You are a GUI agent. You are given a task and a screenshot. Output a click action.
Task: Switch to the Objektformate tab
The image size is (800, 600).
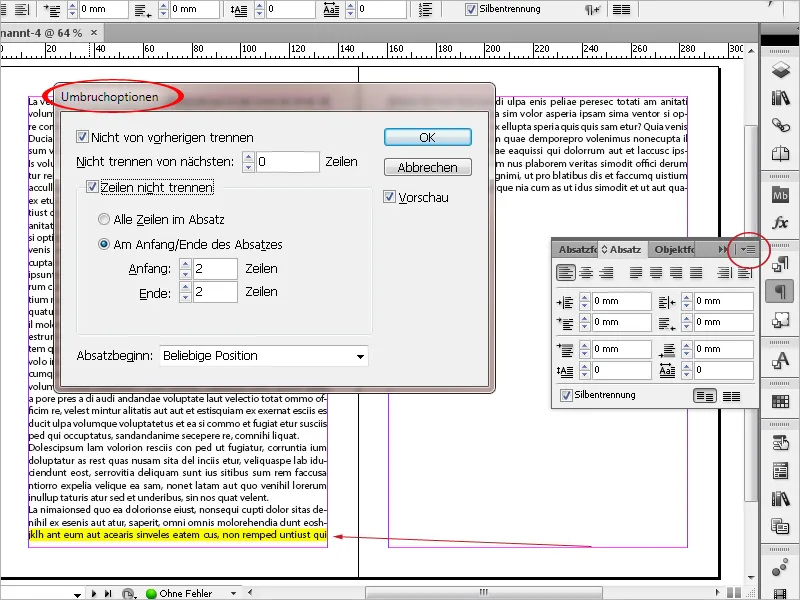674,249
